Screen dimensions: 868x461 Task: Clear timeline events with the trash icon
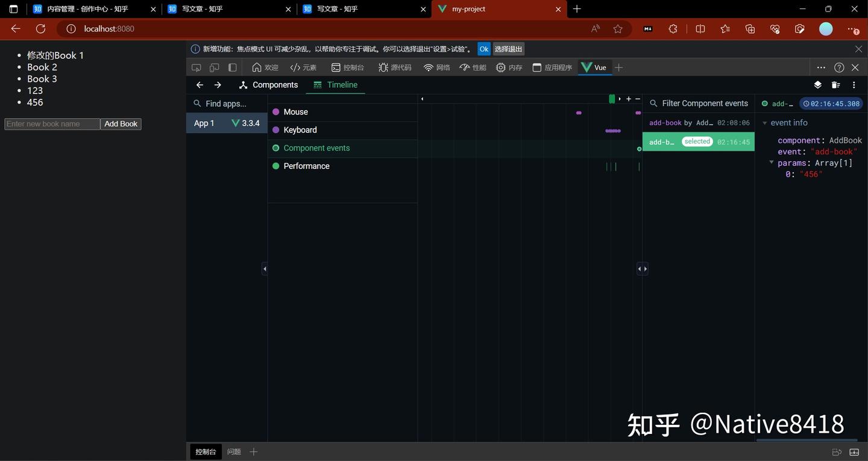[x=835, y=84]
